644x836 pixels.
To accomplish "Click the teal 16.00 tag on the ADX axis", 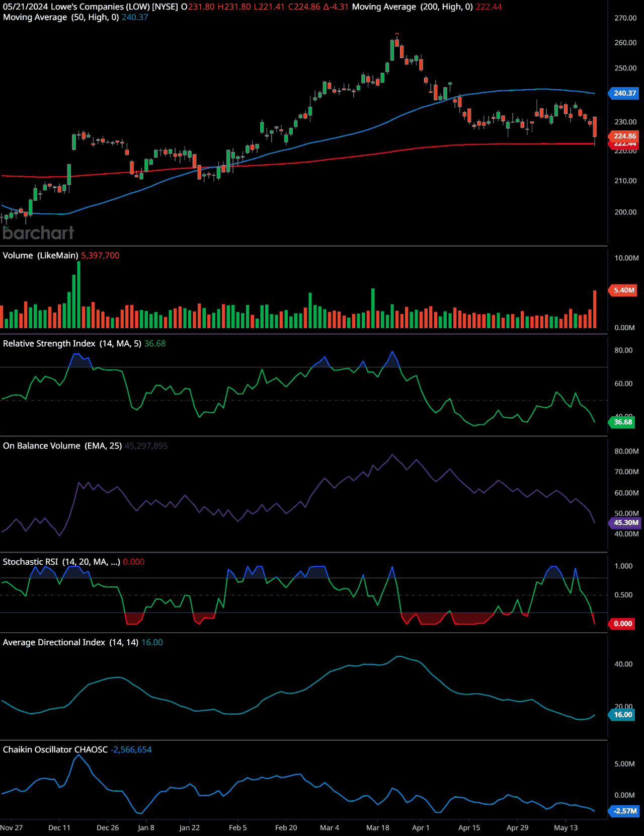I will click(623, 715).
